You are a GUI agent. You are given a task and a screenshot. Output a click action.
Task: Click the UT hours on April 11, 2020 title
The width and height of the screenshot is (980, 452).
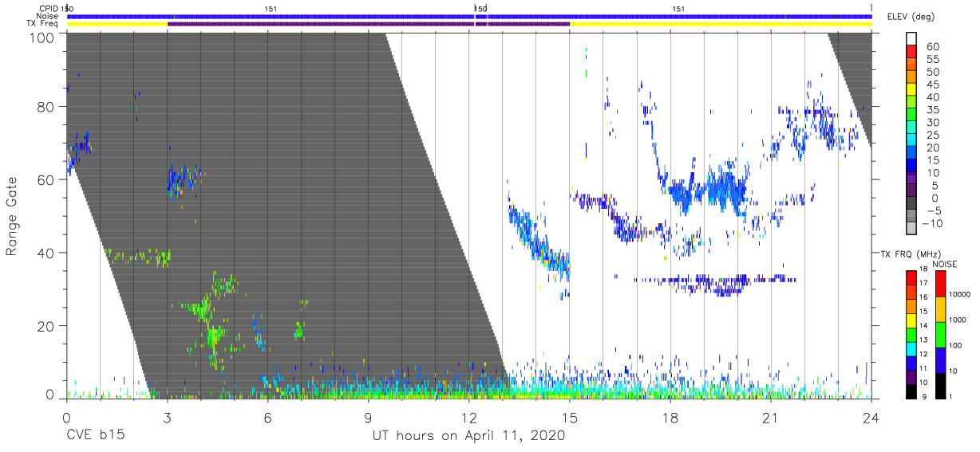(468, 436)
